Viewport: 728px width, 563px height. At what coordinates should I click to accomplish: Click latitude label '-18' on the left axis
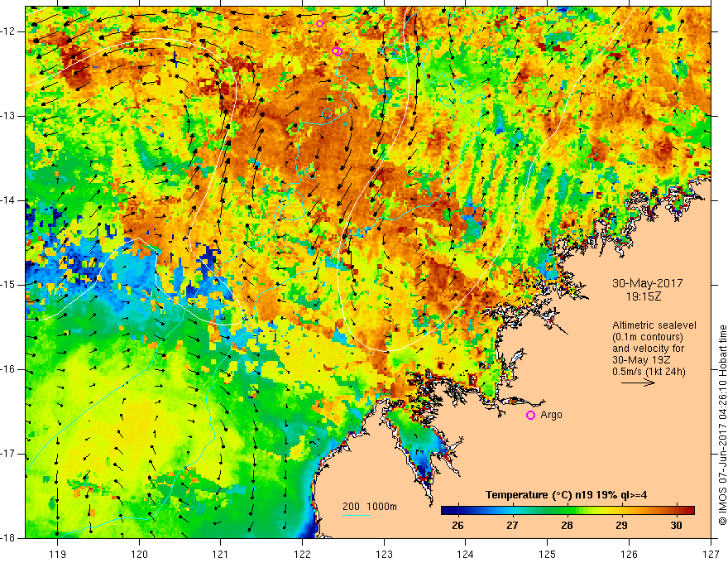9,538
